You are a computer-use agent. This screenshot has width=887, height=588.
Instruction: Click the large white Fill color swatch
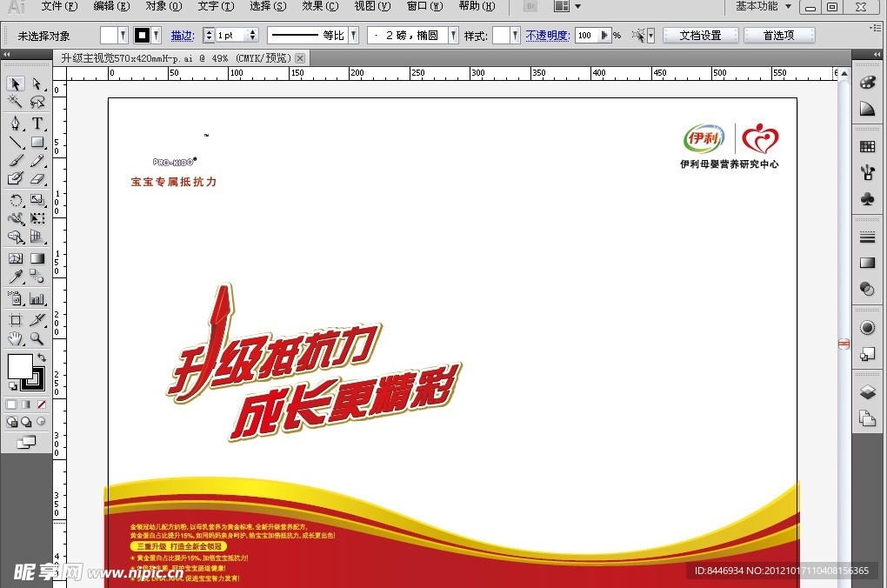coord(20,366)
